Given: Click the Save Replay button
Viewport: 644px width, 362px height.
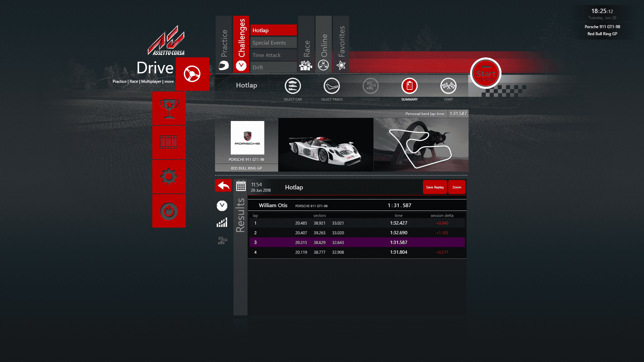Looking at the screenshot, I should pos(435,187).
